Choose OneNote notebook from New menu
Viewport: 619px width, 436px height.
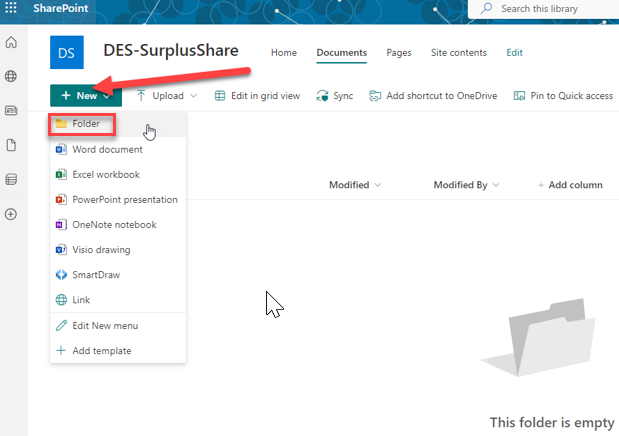point(118,225)
